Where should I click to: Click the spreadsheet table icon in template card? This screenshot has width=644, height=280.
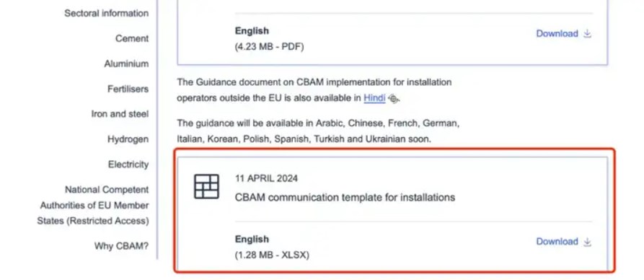[x=206, y=186]
